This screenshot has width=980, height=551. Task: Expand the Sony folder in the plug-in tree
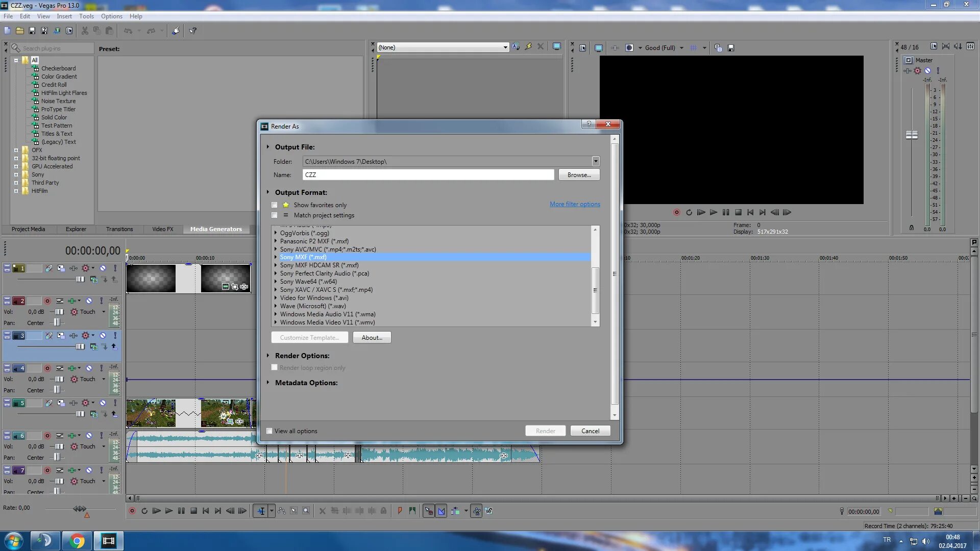tap(16, 174)
